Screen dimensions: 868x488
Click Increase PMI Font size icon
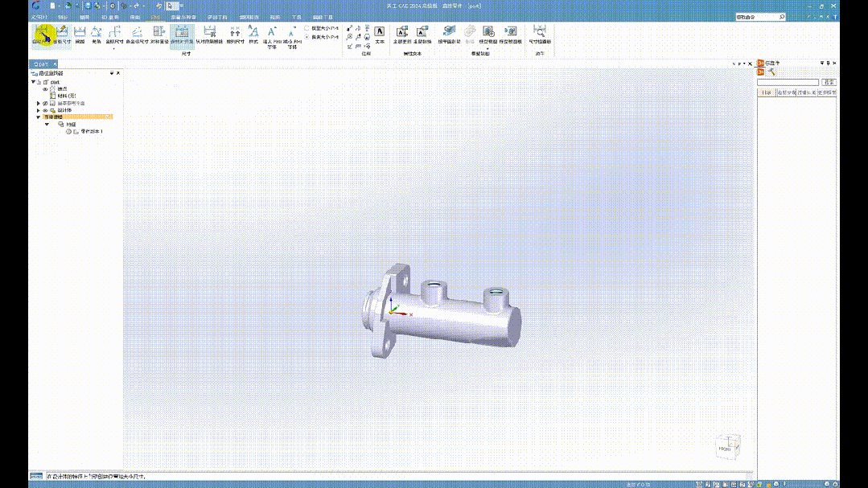coord(271,34)
